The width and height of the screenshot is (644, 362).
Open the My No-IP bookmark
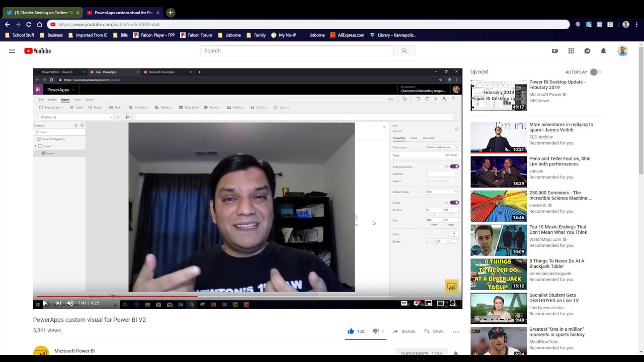(284, 35)
